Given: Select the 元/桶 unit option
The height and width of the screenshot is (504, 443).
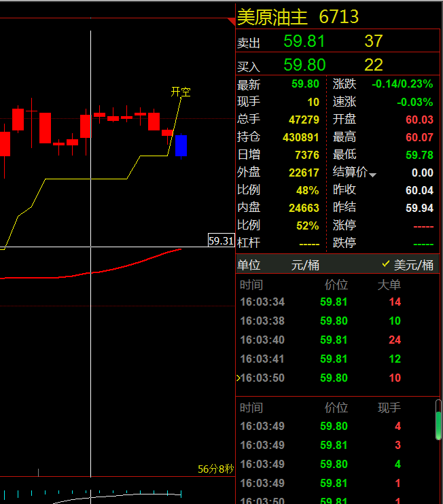Looking at the screenshot, I should [305, 265].
